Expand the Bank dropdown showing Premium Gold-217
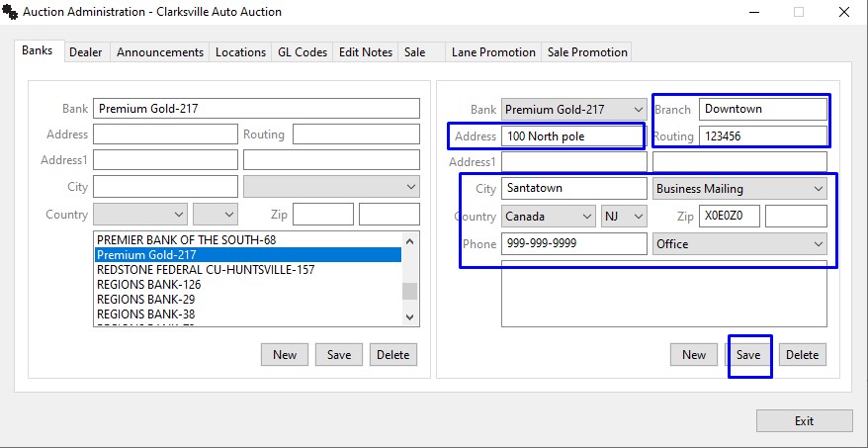 (636, 110)
